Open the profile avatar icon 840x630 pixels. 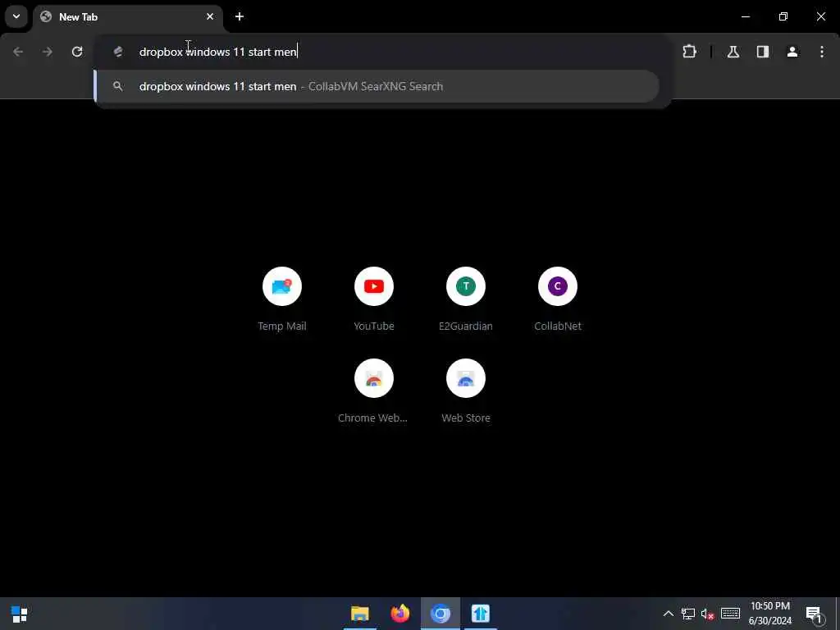coord(792,52)
